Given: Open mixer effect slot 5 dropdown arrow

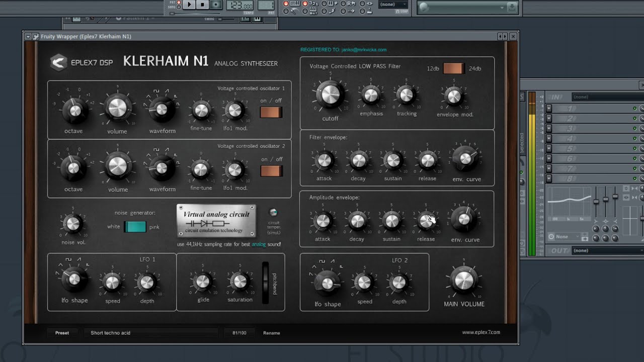Looking at the screenshot, I should [549, 148].
